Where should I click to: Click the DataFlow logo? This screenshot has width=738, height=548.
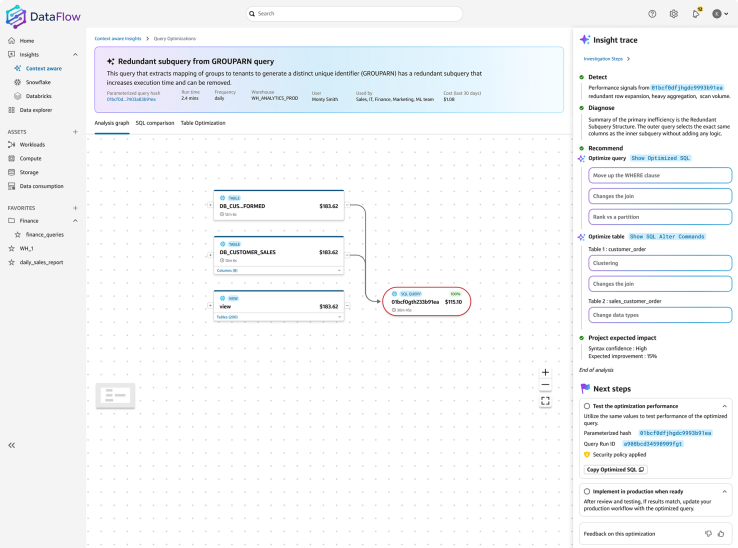[x=43, y=16]
